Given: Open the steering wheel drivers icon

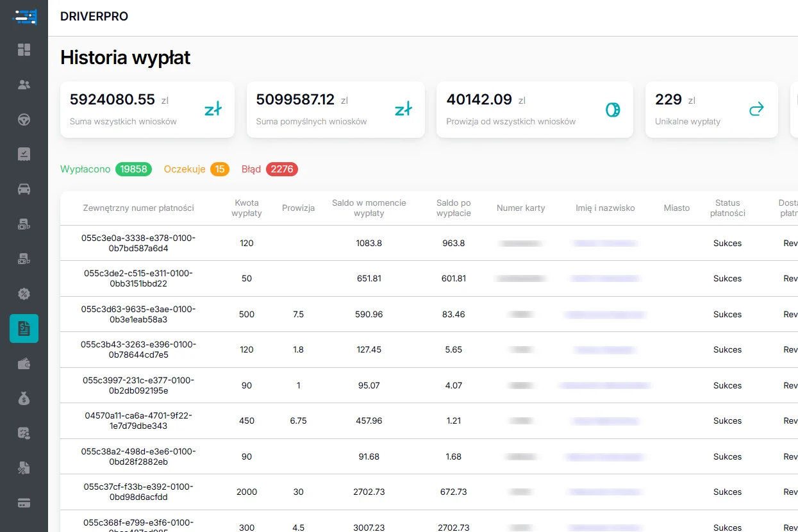Looking at the screenshot, I should (24, 119).
